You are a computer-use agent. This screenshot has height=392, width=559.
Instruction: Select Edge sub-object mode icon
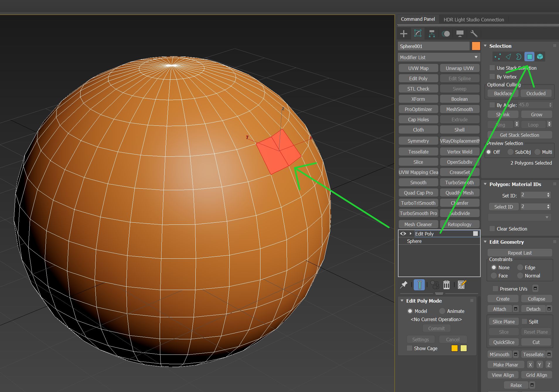508,57
